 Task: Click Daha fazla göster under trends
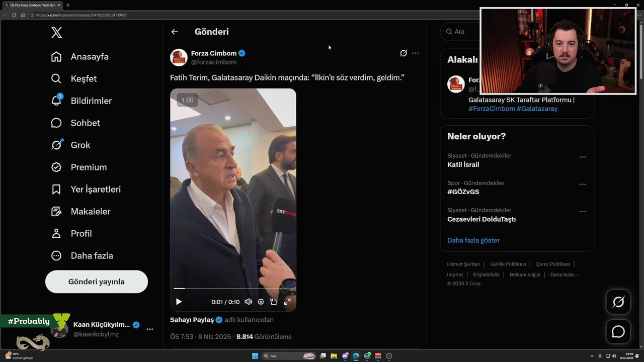tap(473, 240)
